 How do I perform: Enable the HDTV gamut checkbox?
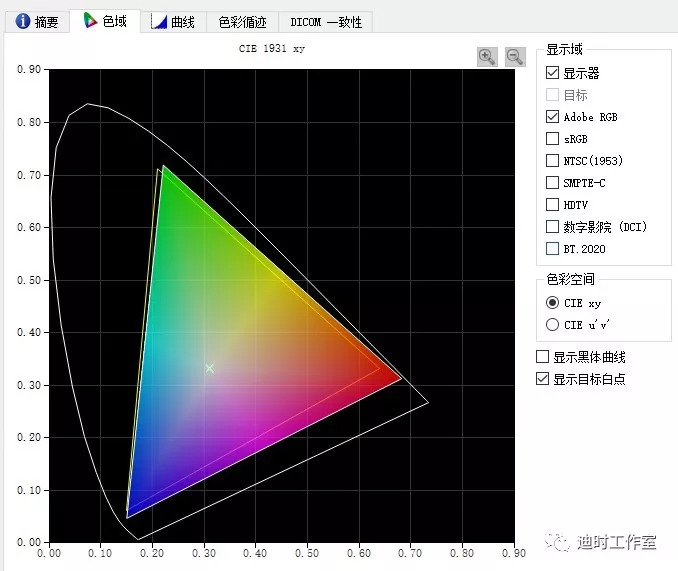tap(552, 204)
